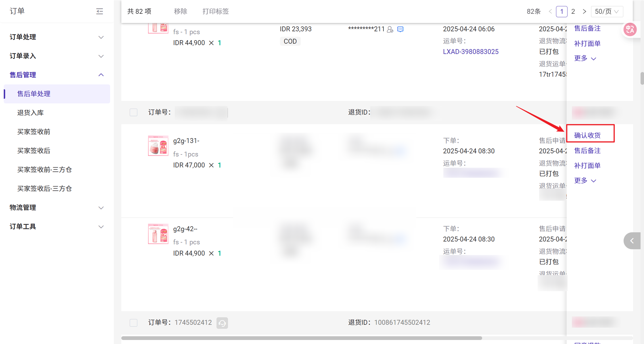Open the g2g-131 product thumbnail
The image size is (644, 344).
[x=158, y=146]
